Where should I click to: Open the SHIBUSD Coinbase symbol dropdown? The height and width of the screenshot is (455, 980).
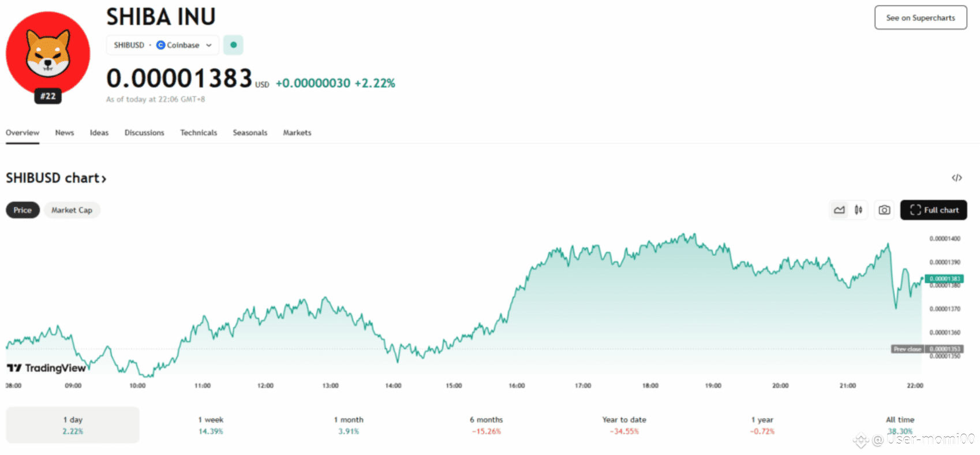163,45
